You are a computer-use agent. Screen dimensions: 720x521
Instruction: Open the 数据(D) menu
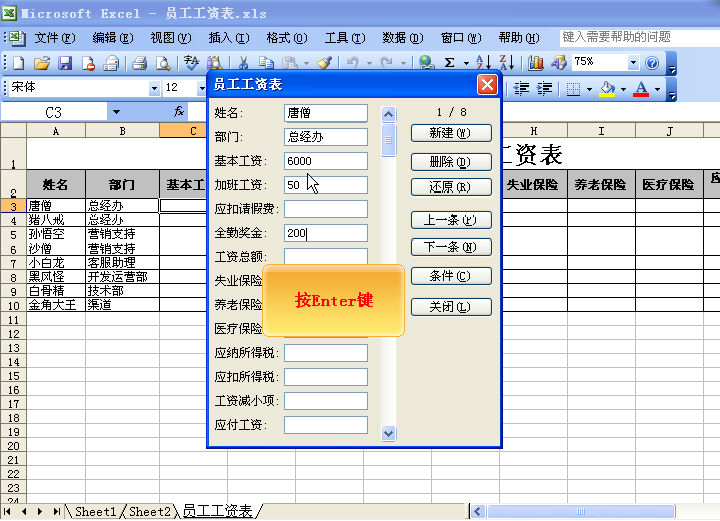point(403,38)
